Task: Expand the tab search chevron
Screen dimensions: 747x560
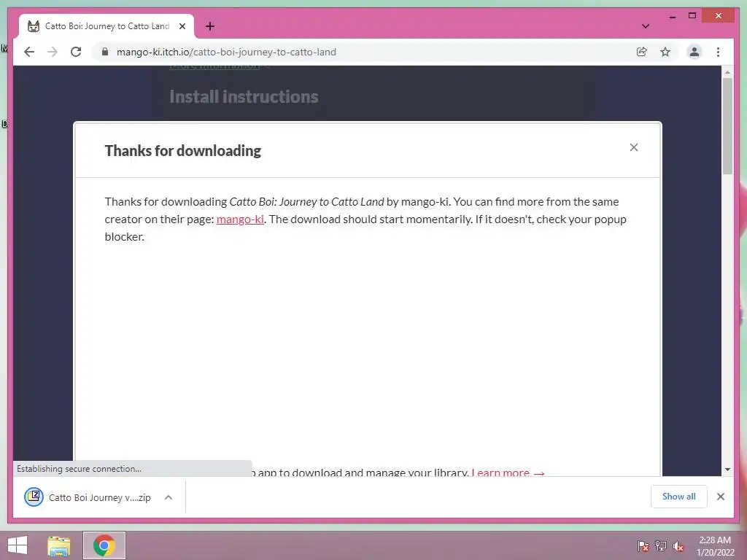Action: coord(645,26)
